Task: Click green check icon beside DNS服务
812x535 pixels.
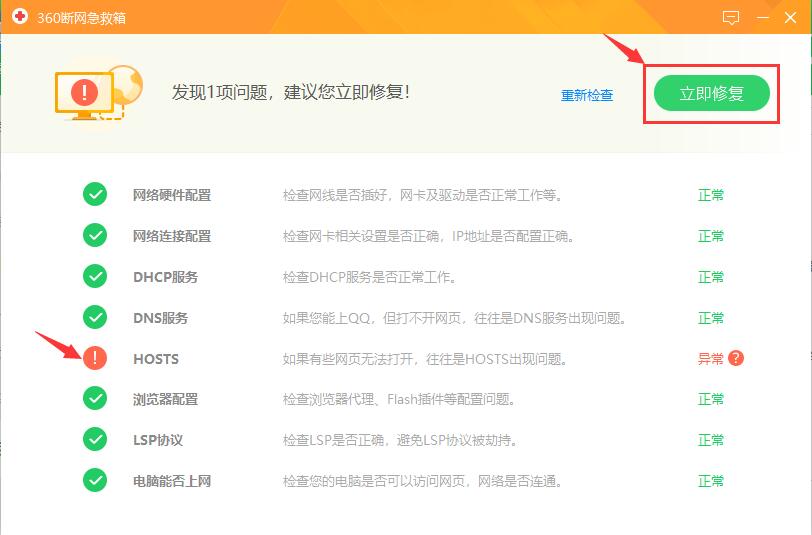Action: coord(95,317)
